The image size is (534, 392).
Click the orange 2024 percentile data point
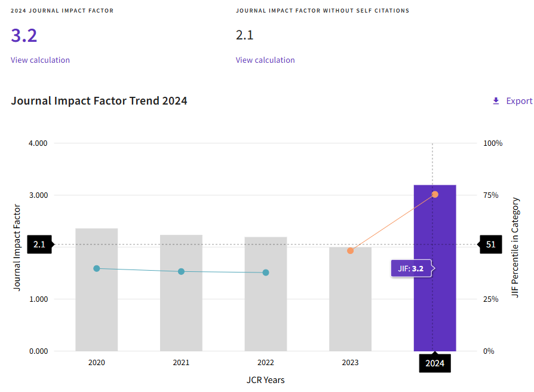pos(435,194)
